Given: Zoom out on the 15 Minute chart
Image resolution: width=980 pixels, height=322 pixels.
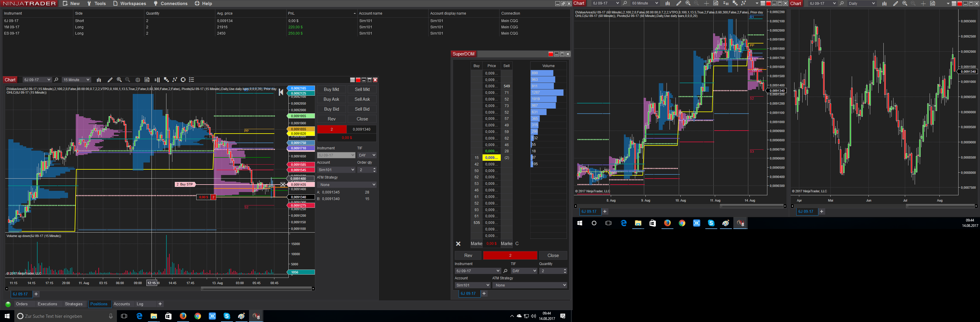Looking at the screenshot, I should [x=128, y=80].
